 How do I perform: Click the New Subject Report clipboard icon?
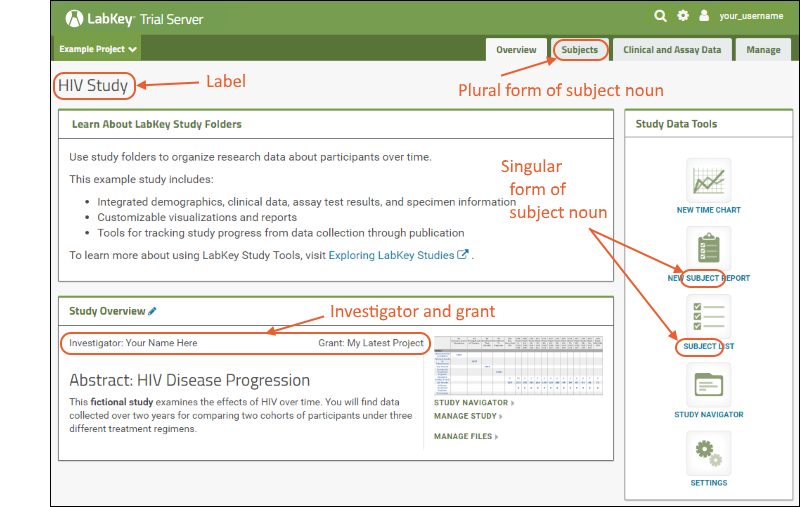pyautogui.click(x=708, y=249)
